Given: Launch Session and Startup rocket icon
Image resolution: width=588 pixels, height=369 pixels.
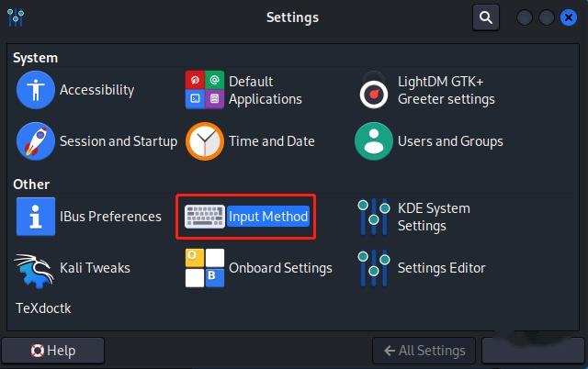Looking at the screenshot, I should [x=36, y=141].
